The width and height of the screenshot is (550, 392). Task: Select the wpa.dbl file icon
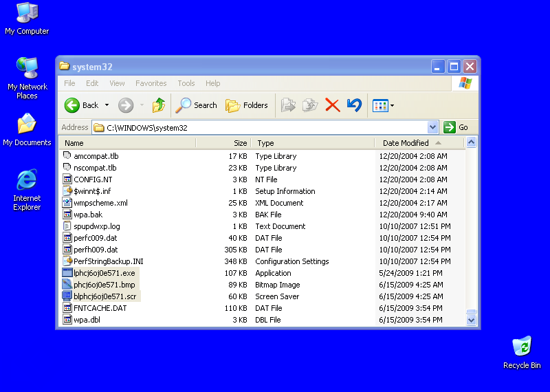click(67, 320)
